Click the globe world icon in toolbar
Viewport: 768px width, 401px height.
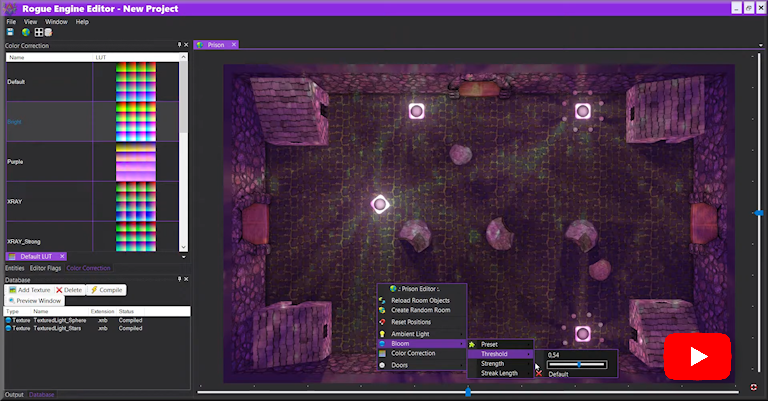(x=26, y=32)
